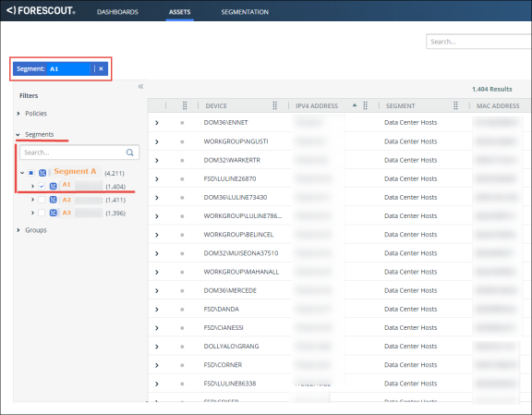Click the 1,404 Results count
The width and height of the screenshot is (532, 415).
(492, 90)
